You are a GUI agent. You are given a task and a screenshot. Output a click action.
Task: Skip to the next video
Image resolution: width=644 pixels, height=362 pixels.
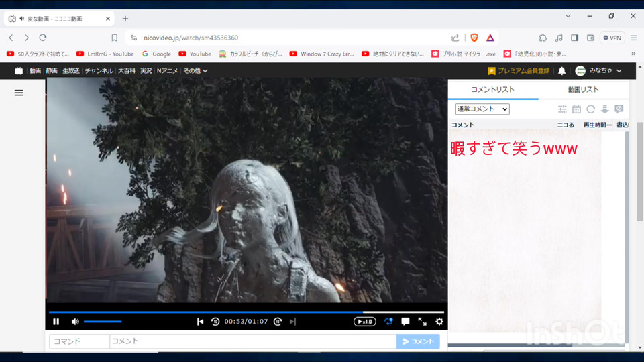(x=292, y=322)
